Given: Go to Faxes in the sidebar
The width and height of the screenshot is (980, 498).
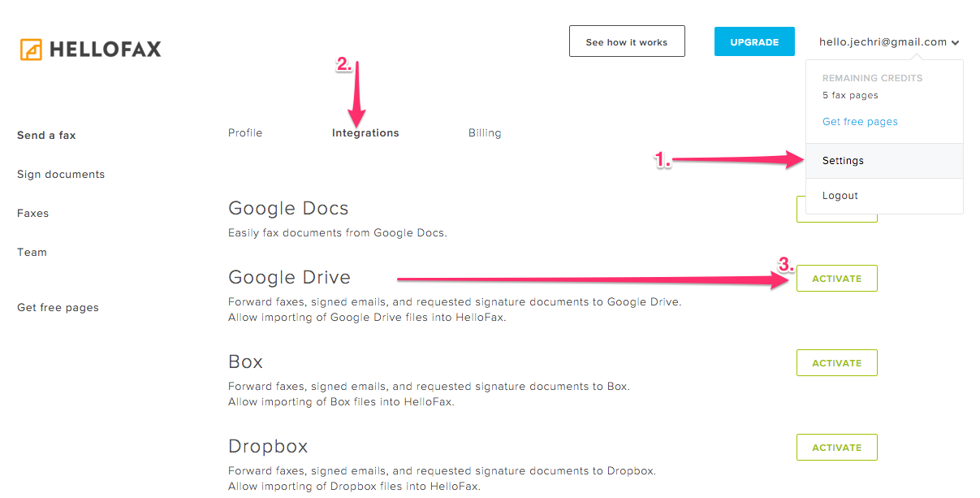Looking at the screenshot, I should [x=33, y=213].
